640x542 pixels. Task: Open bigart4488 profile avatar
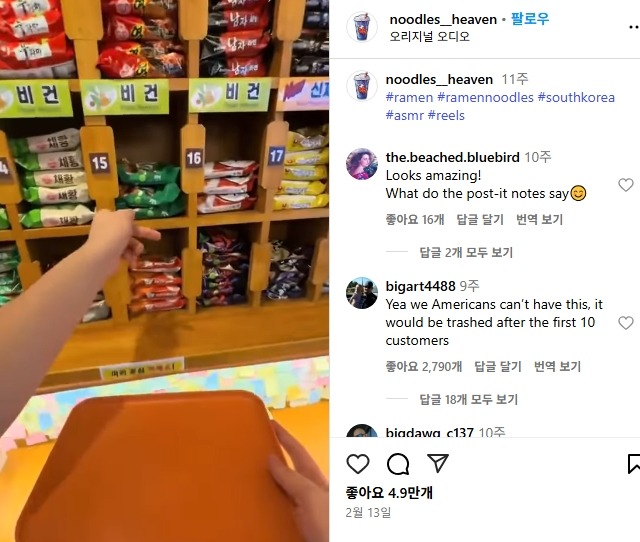pos(362,293)
